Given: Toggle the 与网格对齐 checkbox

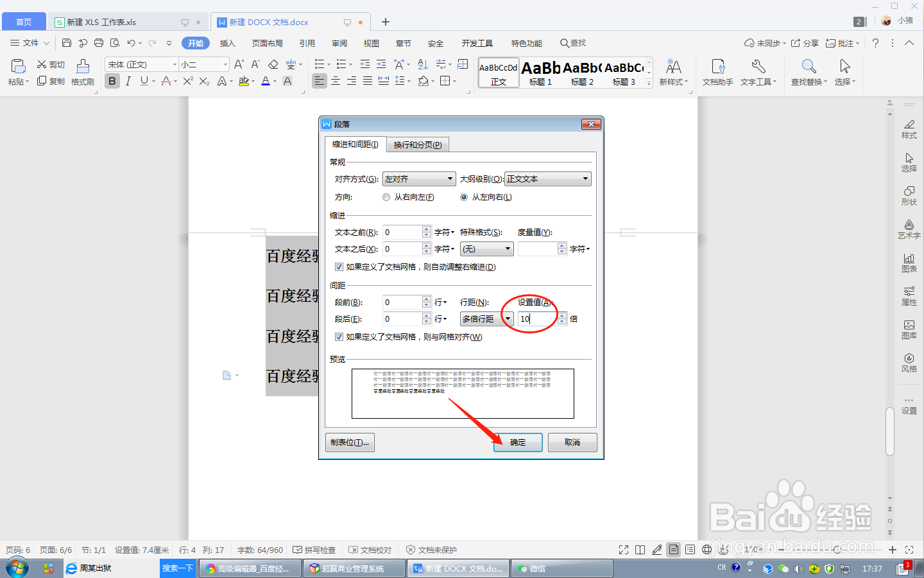Looking at the screenshot, I should [339, 337].
